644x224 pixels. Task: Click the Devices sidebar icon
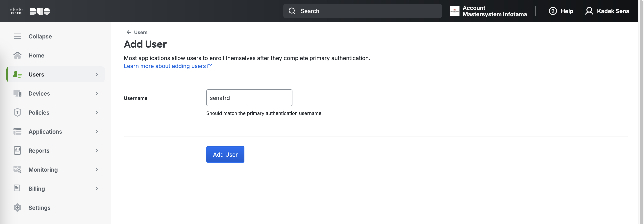click(17, 93)
